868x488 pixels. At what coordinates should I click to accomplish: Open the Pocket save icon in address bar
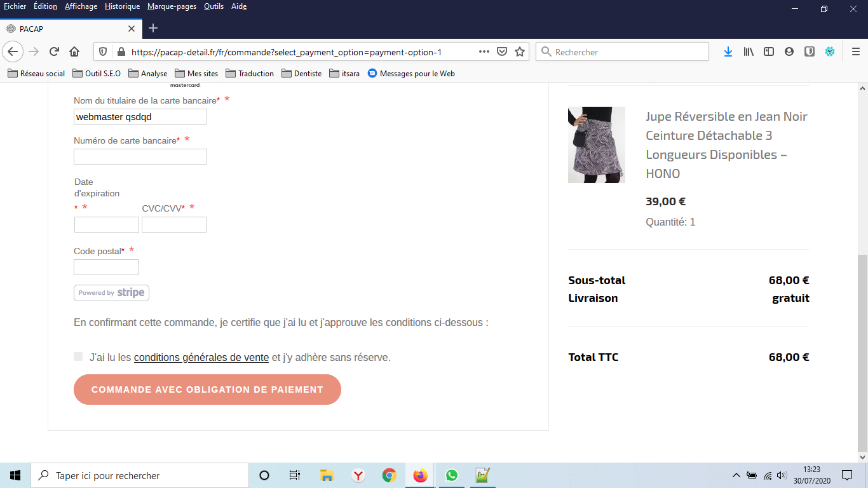[x=502, y=52]
